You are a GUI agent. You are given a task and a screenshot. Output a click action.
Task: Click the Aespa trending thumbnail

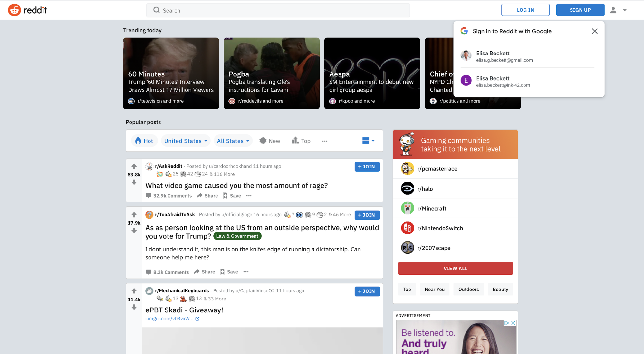click(x=372, y=73)
